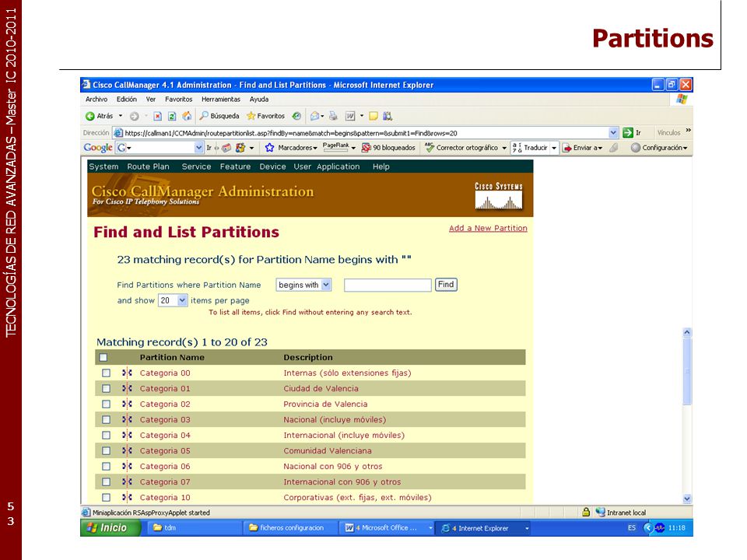Click the browser Forward arrow button

pos(135,116)
